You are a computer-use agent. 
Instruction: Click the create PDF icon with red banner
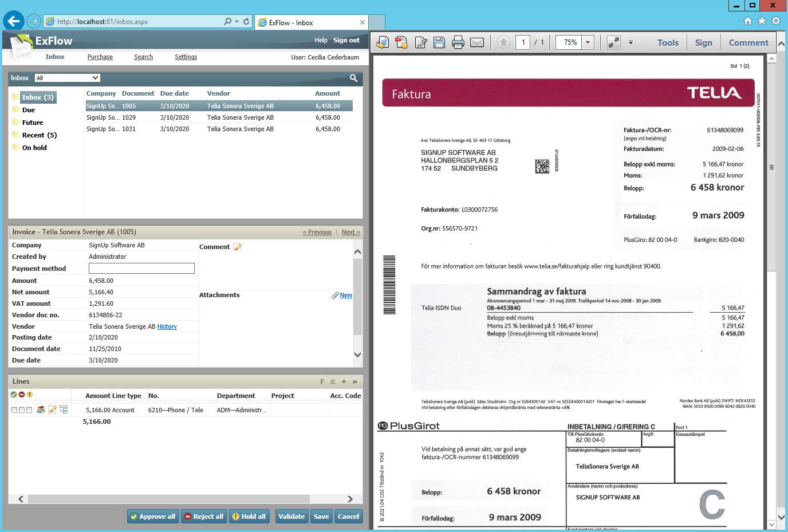tap(401, 42)
